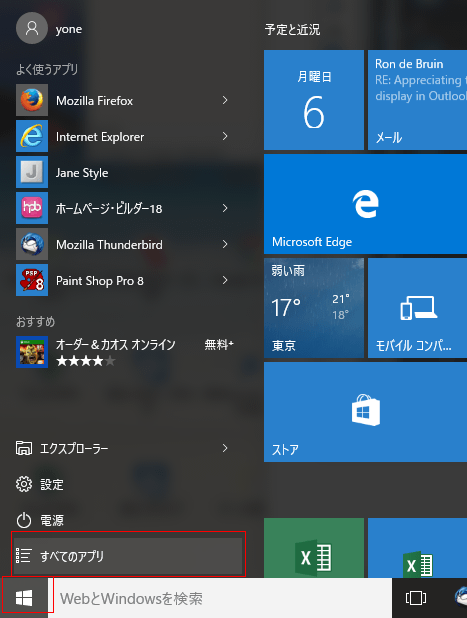Open the calendar tile showing 月曜日 6
467x618 pixels.
pyautogui.click(x=314, y=100)
